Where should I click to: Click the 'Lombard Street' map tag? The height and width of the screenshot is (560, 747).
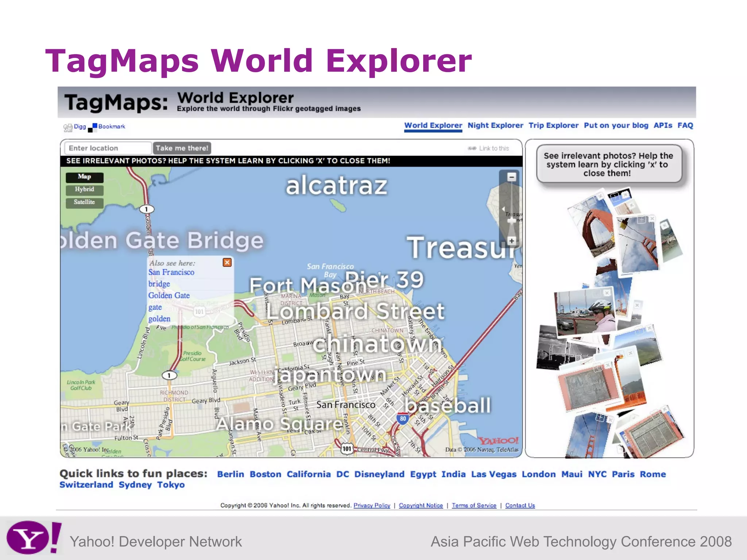click(x=355, y=311)
